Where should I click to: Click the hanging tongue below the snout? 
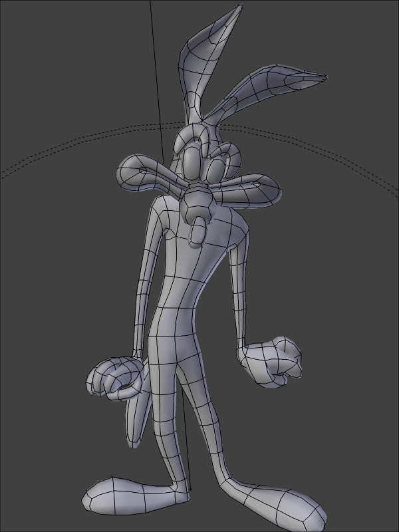(x=197, y=231)
